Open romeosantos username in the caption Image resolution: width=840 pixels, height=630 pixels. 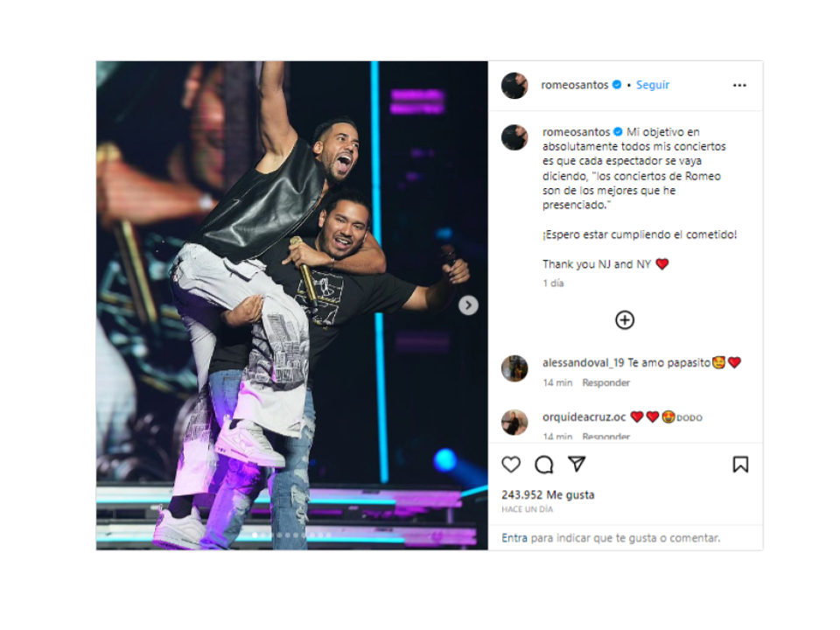click(576, 132)
